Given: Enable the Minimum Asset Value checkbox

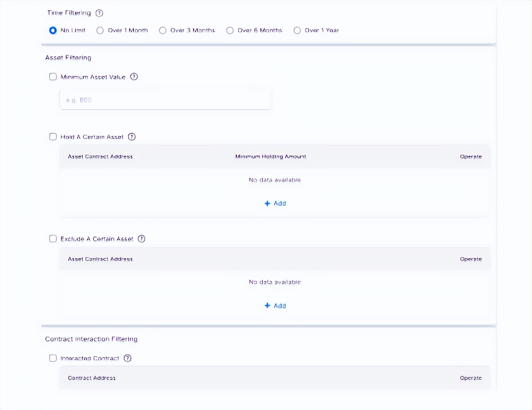Looking at the screenshot, I should click(53, 77).
